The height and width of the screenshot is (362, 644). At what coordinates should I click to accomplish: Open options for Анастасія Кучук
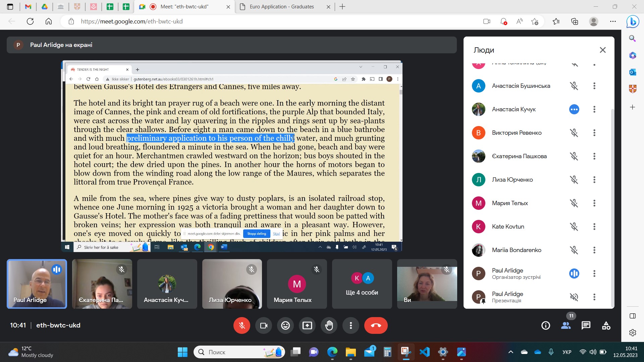tap(594, 109)
